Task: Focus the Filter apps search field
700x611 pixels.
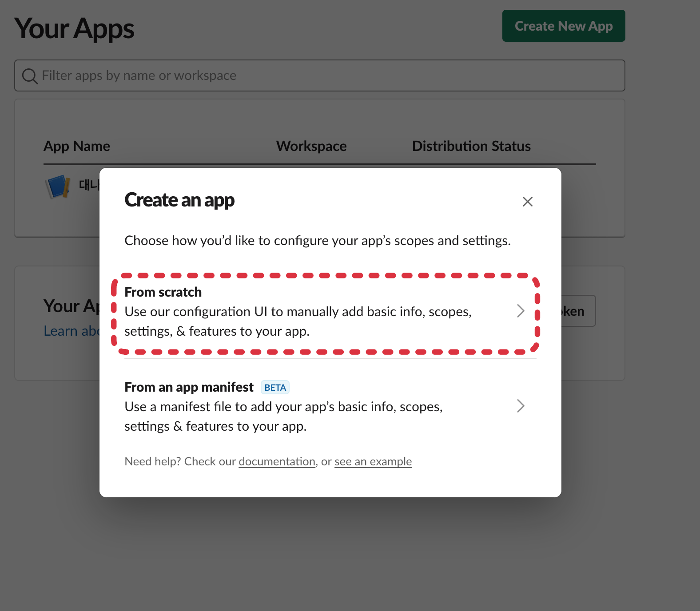Action: [x=320, y=75]
